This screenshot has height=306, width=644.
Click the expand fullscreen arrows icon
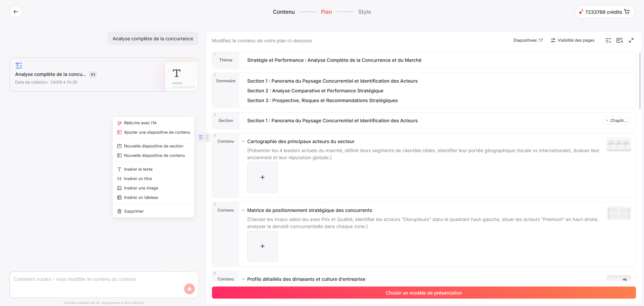coord(631,40)
